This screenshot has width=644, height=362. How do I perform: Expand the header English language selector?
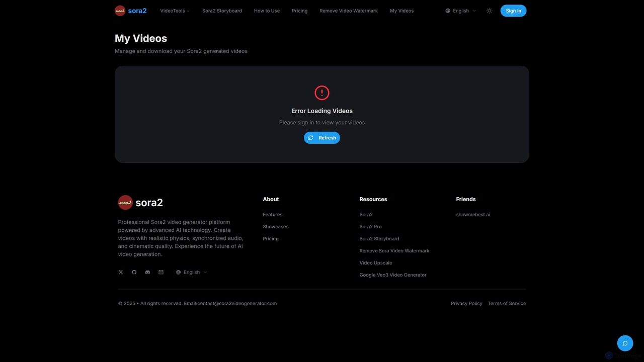coord(460,11)
